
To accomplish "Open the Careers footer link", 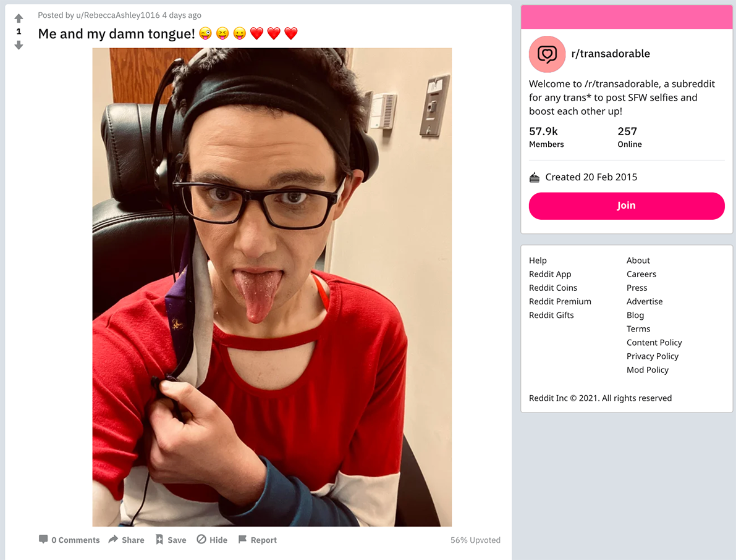I will [641, 274].
